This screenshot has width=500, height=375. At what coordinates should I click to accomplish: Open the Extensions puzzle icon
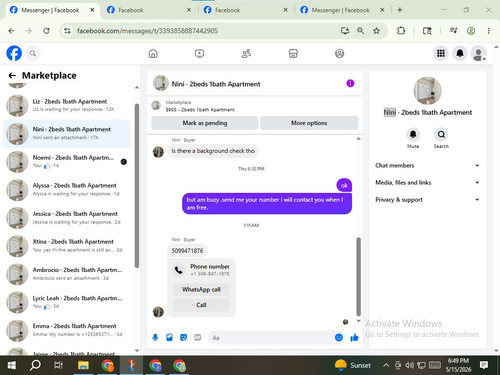(x=401, y=31)
